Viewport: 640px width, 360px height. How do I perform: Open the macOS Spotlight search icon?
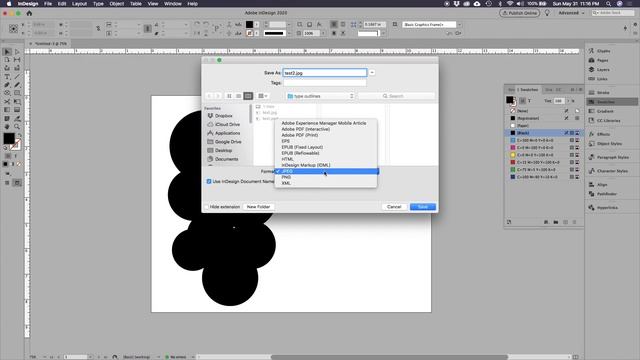[x=608, y=4]
